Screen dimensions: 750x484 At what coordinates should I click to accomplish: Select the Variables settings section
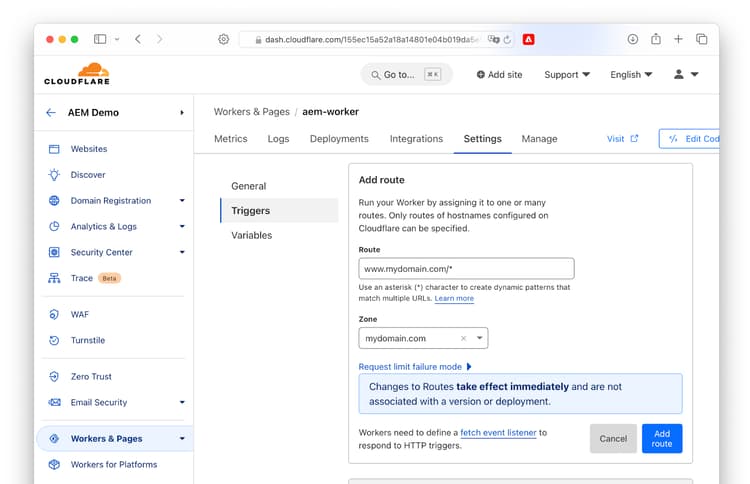[252, 235]
